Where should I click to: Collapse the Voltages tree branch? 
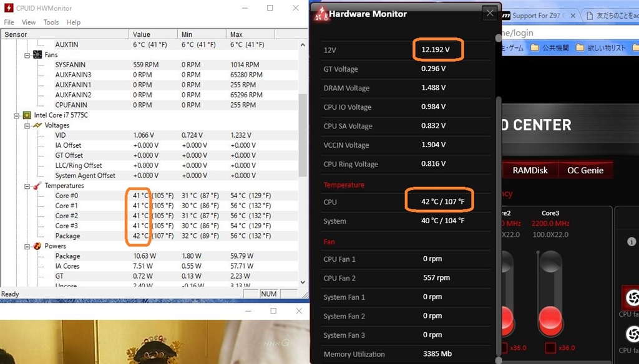pos(27,125)
